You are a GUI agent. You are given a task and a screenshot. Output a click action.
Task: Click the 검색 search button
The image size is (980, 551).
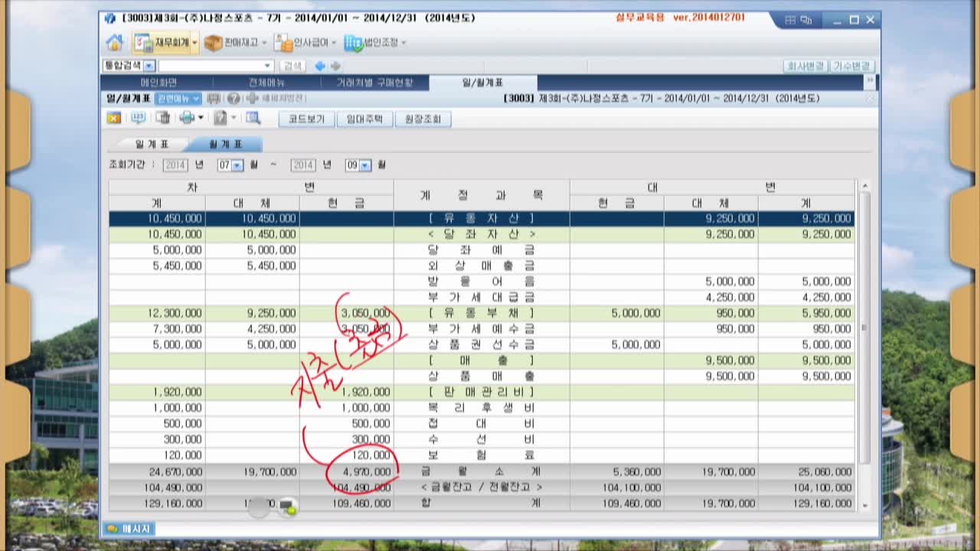(x=293, y=67)
